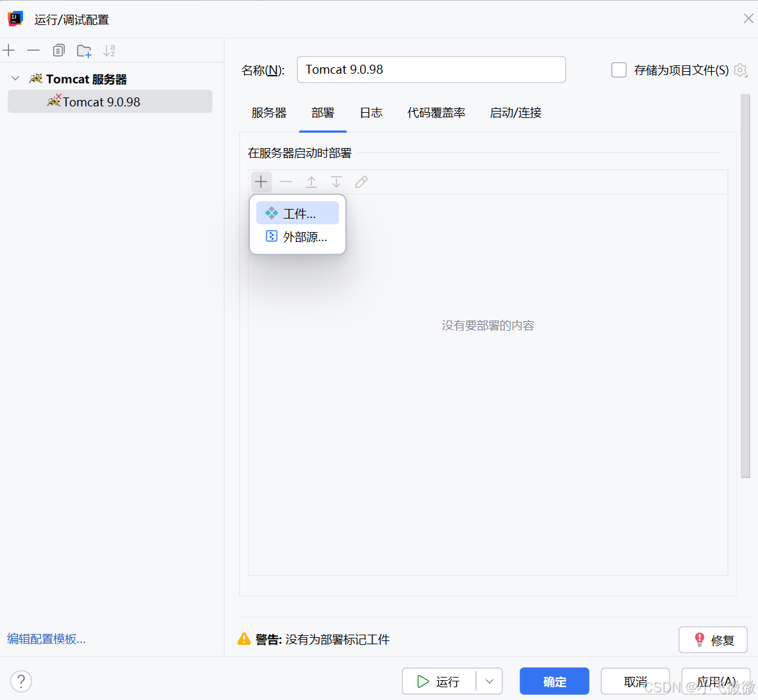
Task: Click the 警告: 没有为部署标记工件 message
Action: tap(322, 639)
